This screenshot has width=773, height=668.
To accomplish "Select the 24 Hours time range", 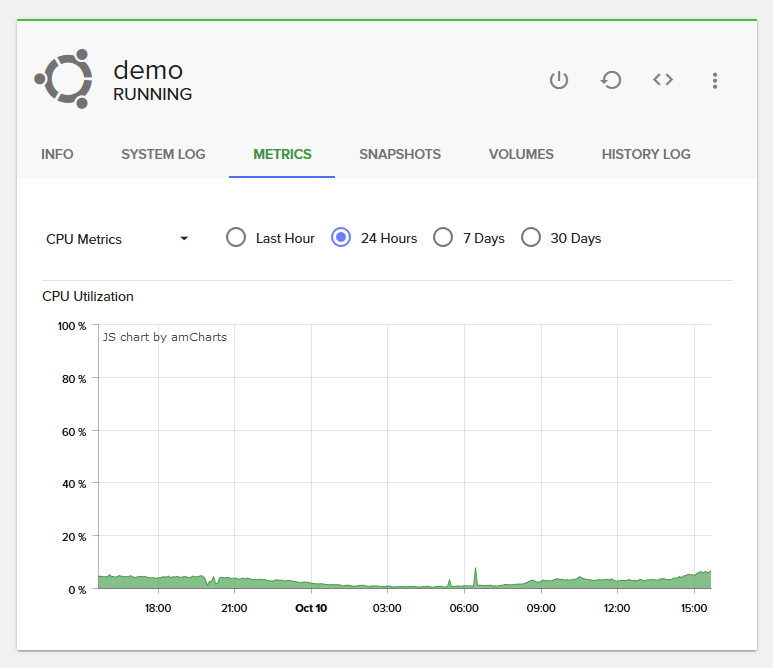I will pos(341,238).
